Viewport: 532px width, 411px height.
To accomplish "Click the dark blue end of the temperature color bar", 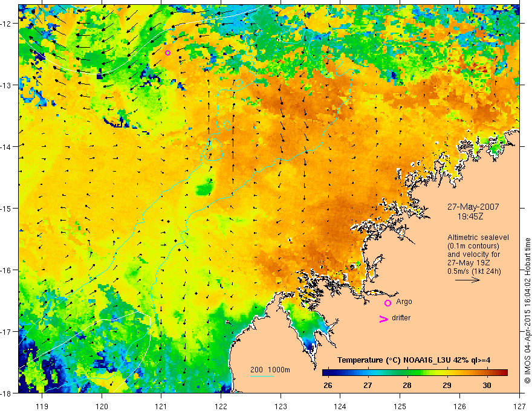I will (x=326, y=373).
